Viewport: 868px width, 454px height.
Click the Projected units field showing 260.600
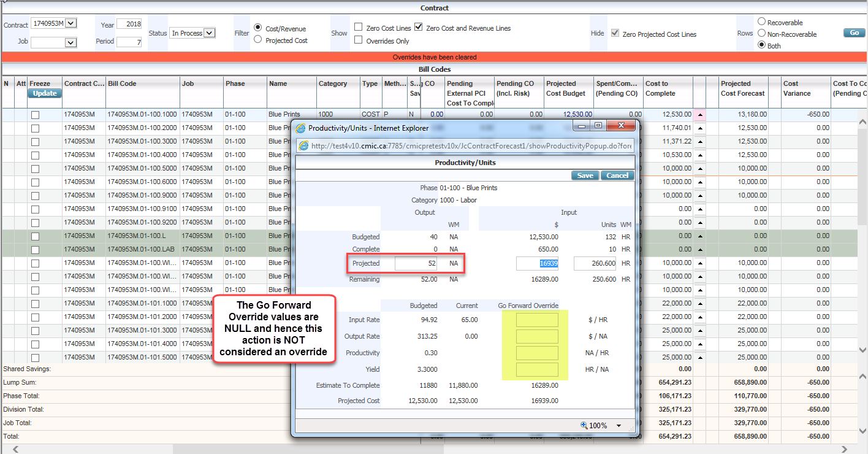pos(595,263)
